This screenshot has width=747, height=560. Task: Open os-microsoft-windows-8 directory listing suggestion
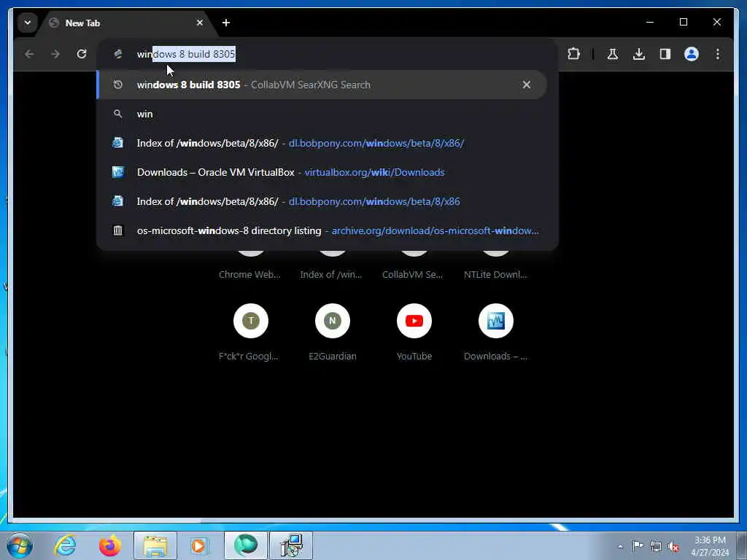coord(322,230)
